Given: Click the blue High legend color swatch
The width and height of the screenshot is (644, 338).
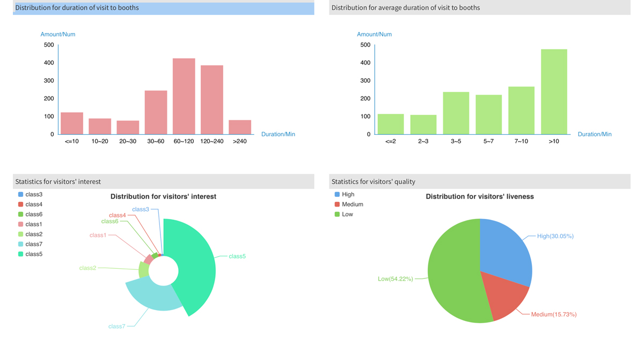Looking at the screenshot, I should (x=337, y=195).
